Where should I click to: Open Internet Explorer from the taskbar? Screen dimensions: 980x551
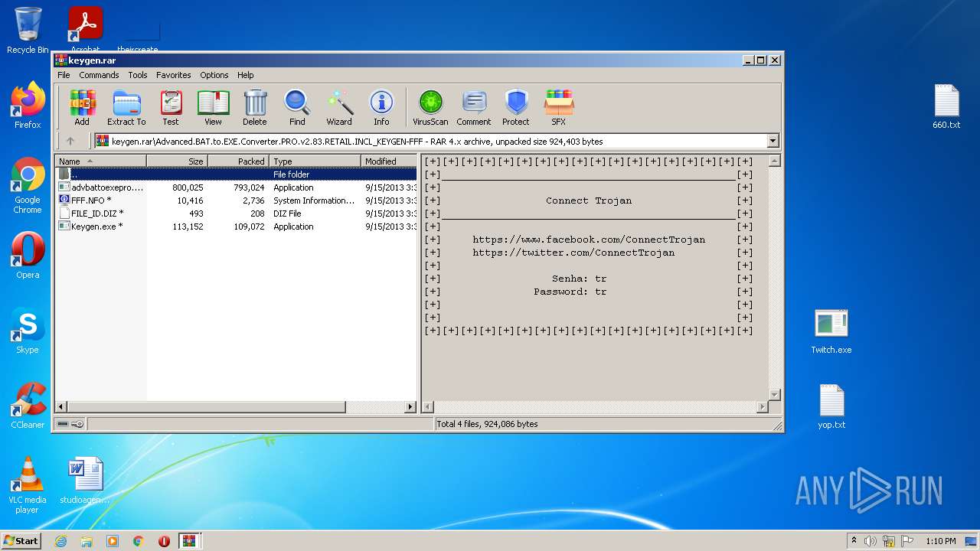[x=60, y=541]
